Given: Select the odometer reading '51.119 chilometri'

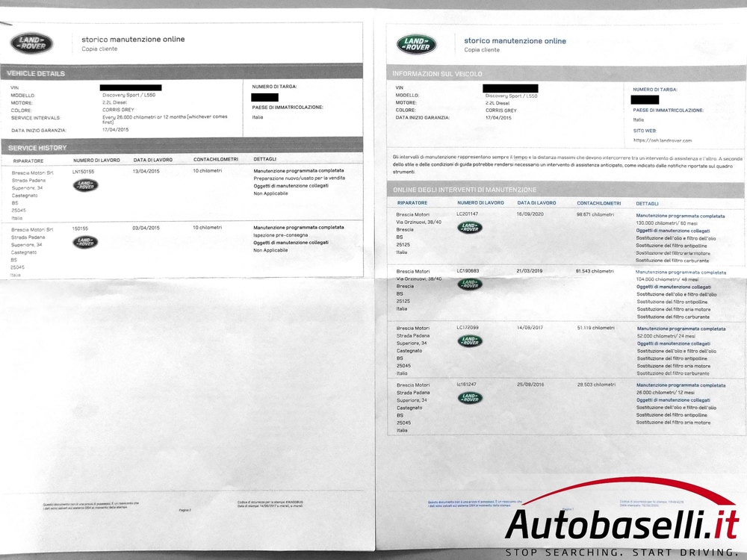Looking at the screenshot, I should pyautogui.click(x=596, y=328).
